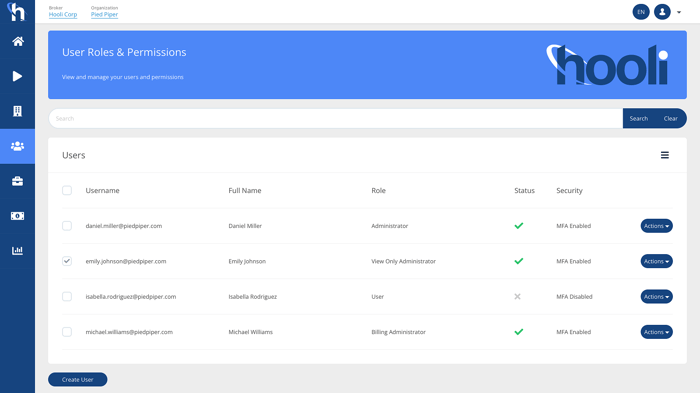Expand Actions dropdown for Michael Williams
This screenshot has height=393, width=700.
(x=656, y=332)
